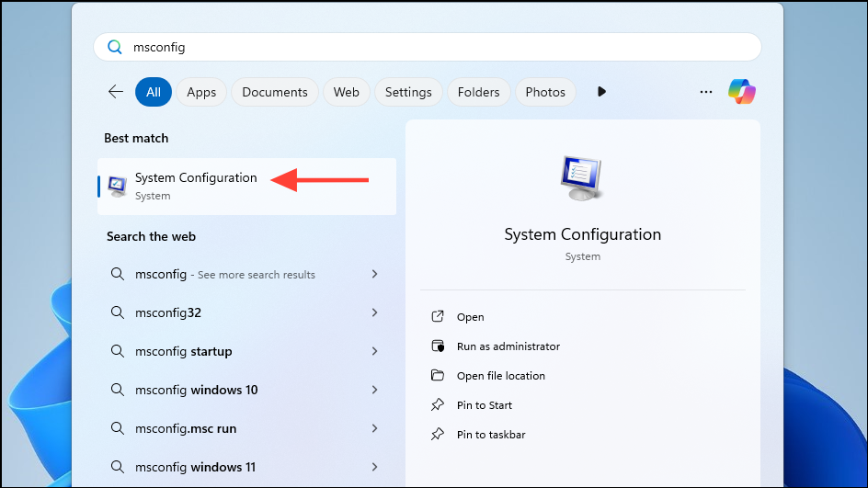Switch to the Photos filter tab

click(x=545, y=92)
